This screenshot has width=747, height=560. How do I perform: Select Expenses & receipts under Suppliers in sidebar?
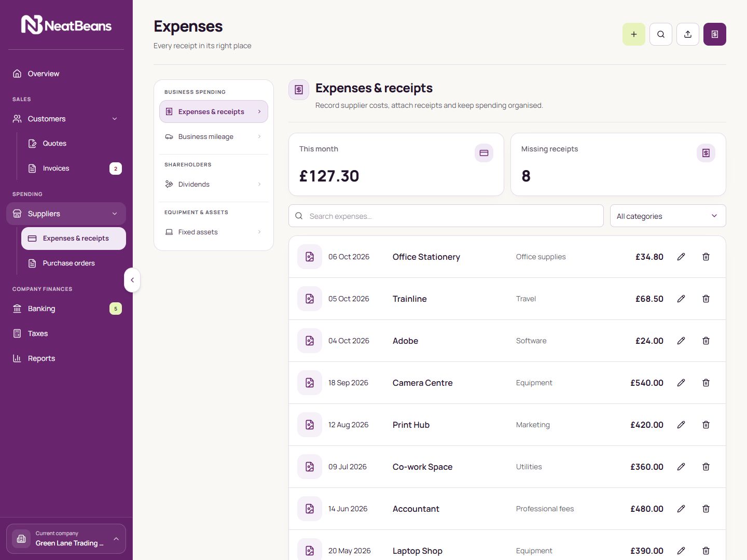74,239
